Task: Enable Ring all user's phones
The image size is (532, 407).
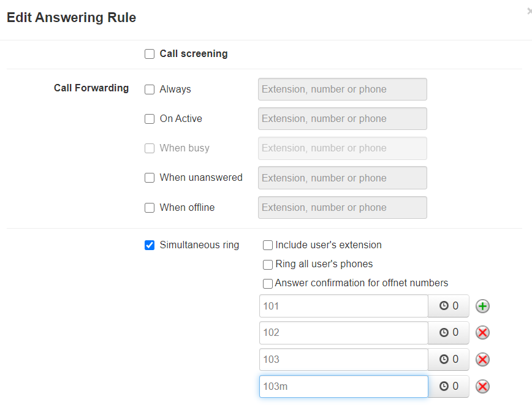Action: 268,265
